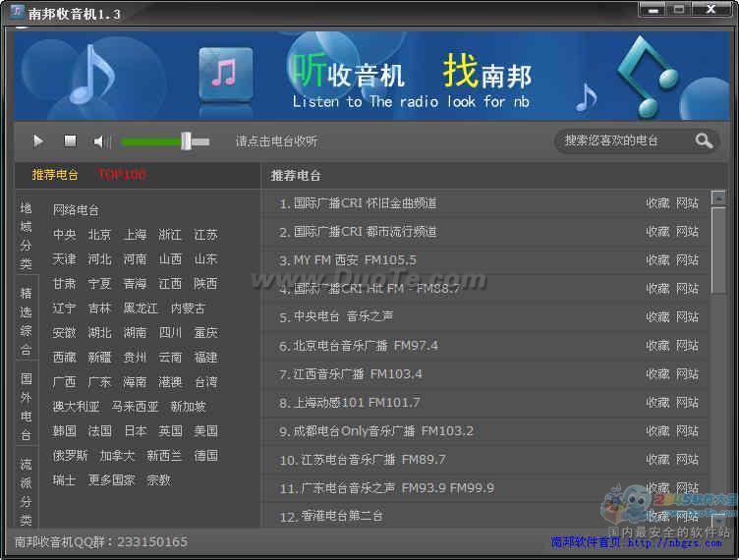Close the 南邦收音机 window
739x560 pixels.
click(x=711, y=10)
